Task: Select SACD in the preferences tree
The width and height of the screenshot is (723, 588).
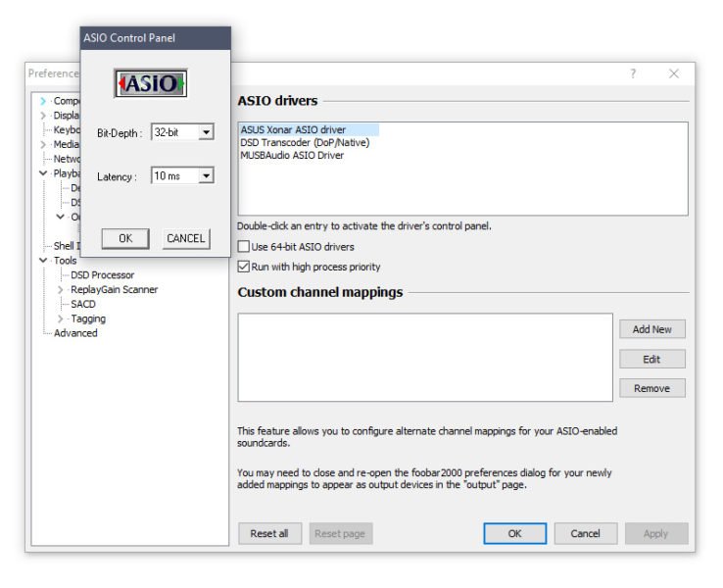Action: (x=83, y=304)
